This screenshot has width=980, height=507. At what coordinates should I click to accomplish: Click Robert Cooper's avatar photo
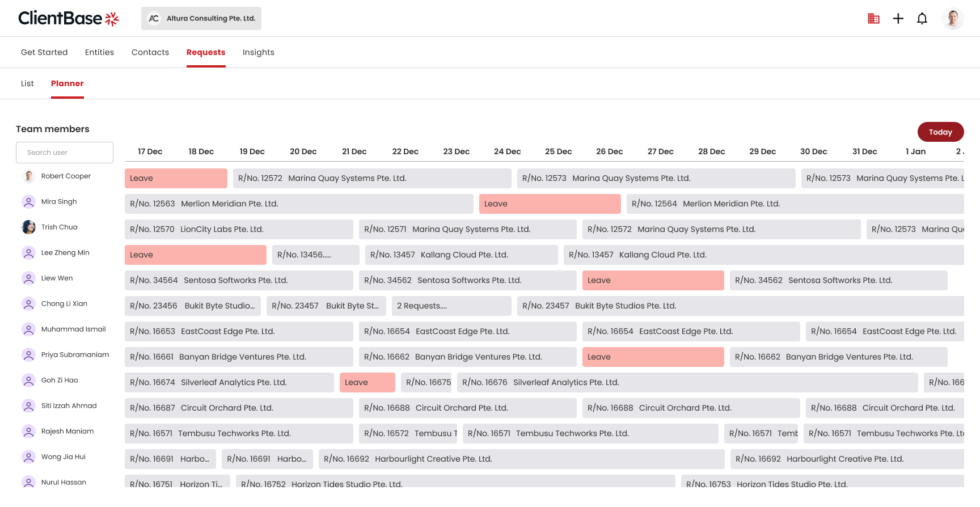coord(28,176)
